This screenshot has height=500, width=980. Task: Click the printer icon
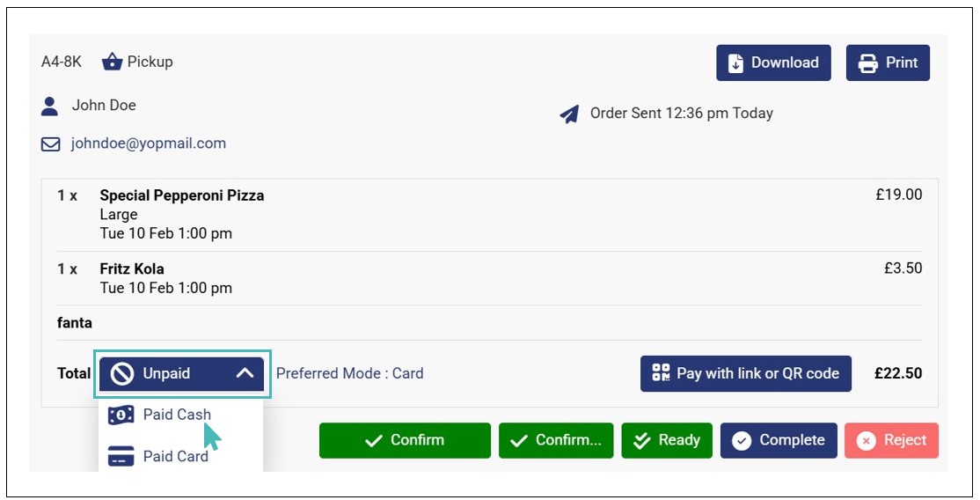click(868, 63)
